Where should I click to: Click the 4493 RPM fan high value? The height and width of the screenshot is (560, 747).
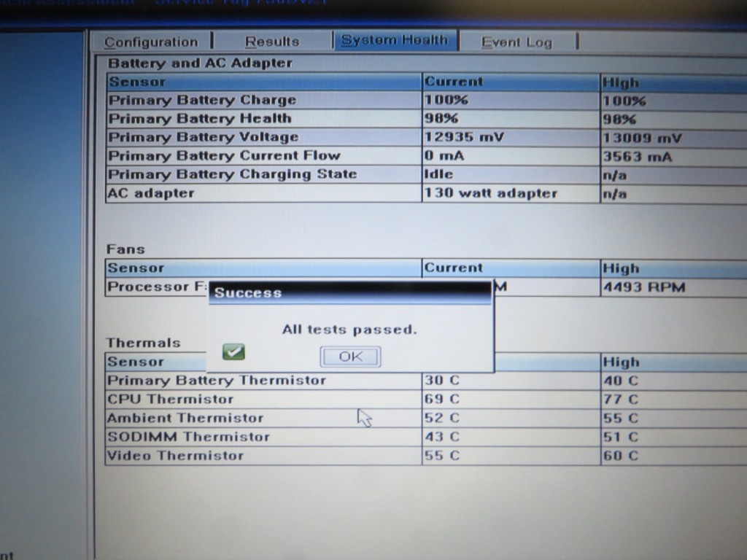pyautogui.click(x=644, y=287)
